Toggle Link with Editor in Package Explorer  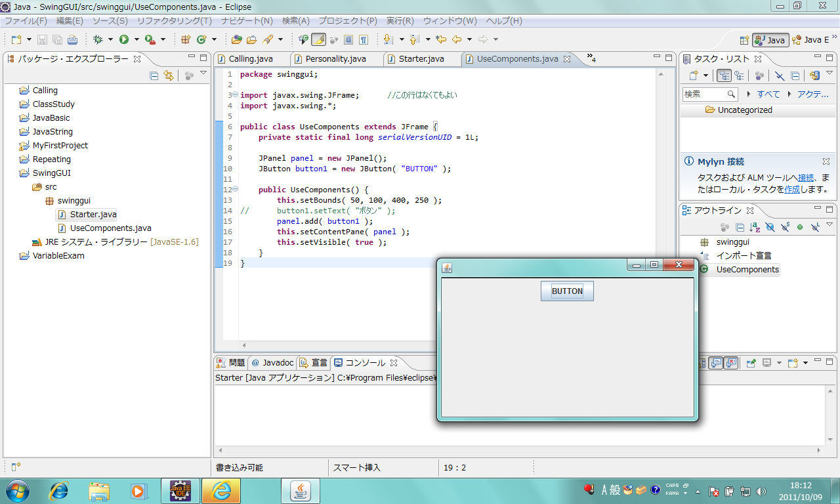[169, 75]
